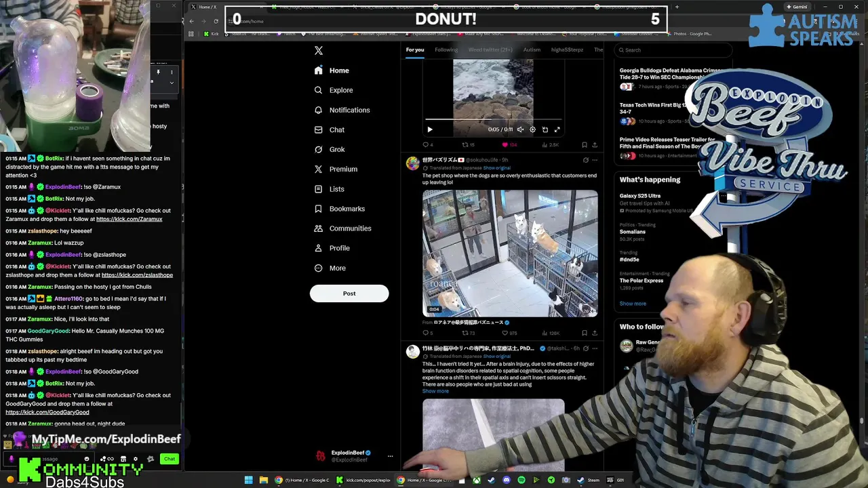Play the ocean rocks video
This screenshot has height=488, width=868.
[x=430, y=129]
